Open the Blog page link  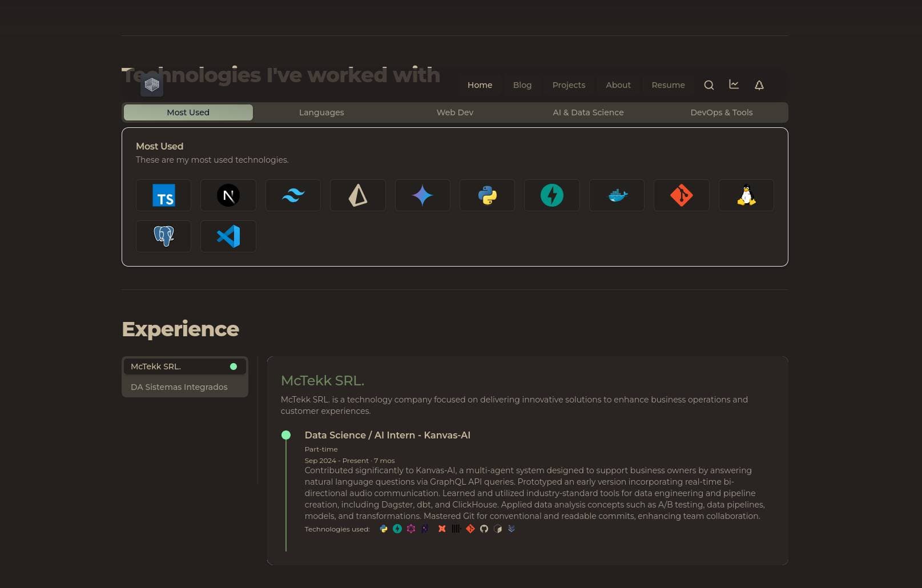[522, 85]
